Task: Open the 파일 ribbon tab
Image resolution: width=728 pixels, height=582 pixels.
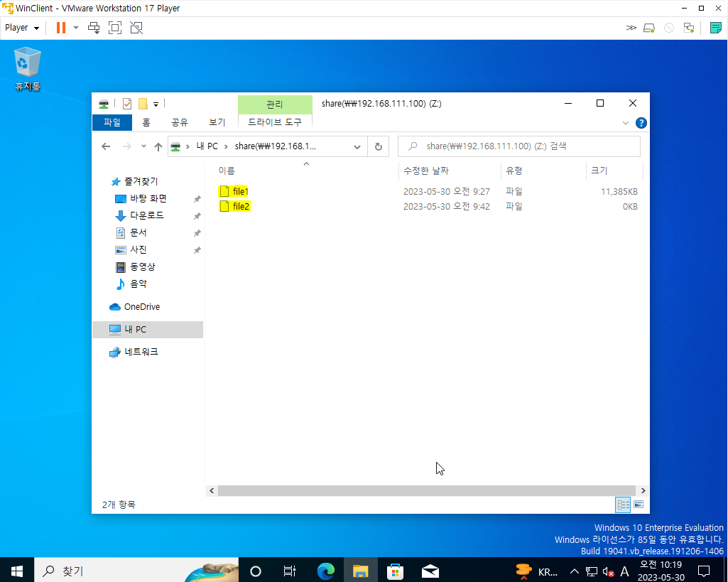Action: [112, 122]
